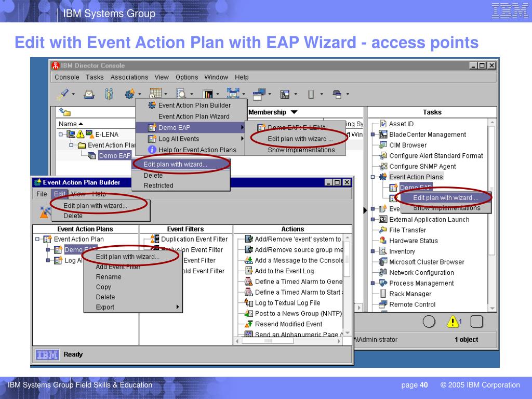Expand the Process Management task node
The width and height of the screenshot is (532, 399).
373,283
